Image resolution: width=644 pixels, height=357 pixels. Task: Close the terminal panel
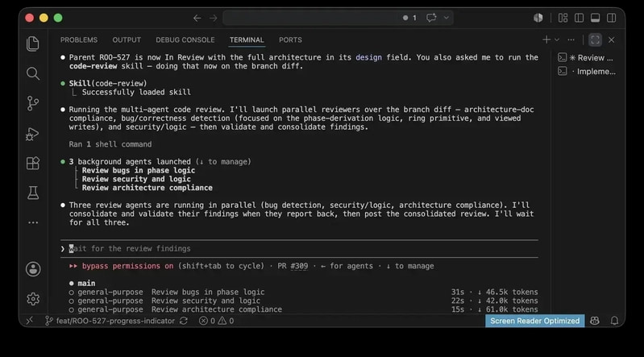click(612, 39)
